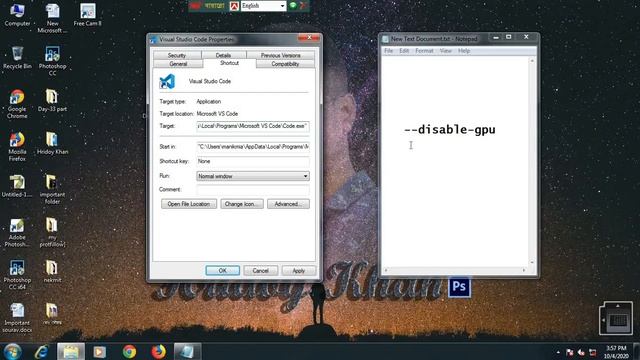
Task: Switch to the Details tab
Action: pyautogui.click(x=223, y=55)
